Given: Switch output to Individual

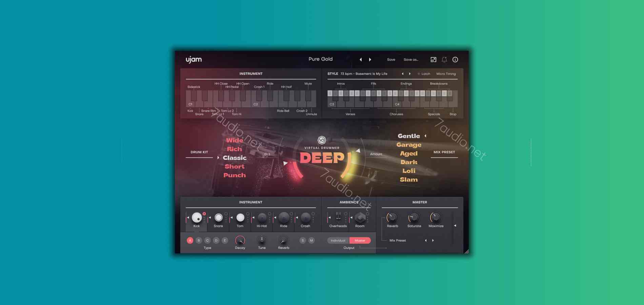Looking at the screenshot, I should (x=338, y=241).
